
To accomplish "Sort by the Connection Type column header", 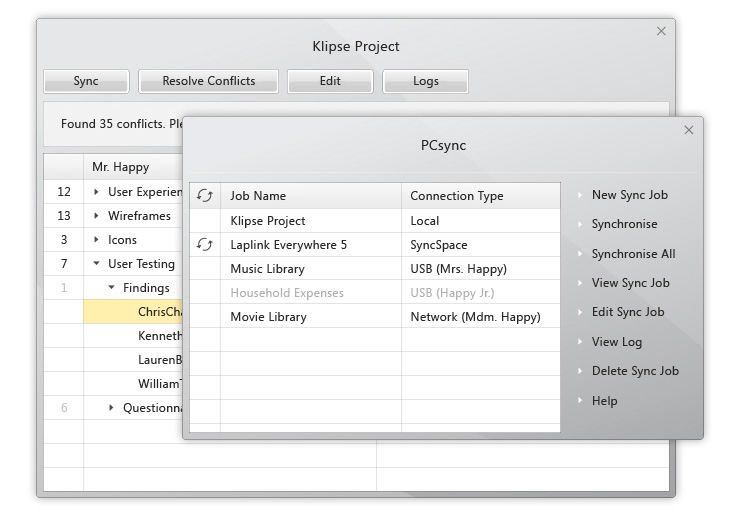I will coord(457,196).
